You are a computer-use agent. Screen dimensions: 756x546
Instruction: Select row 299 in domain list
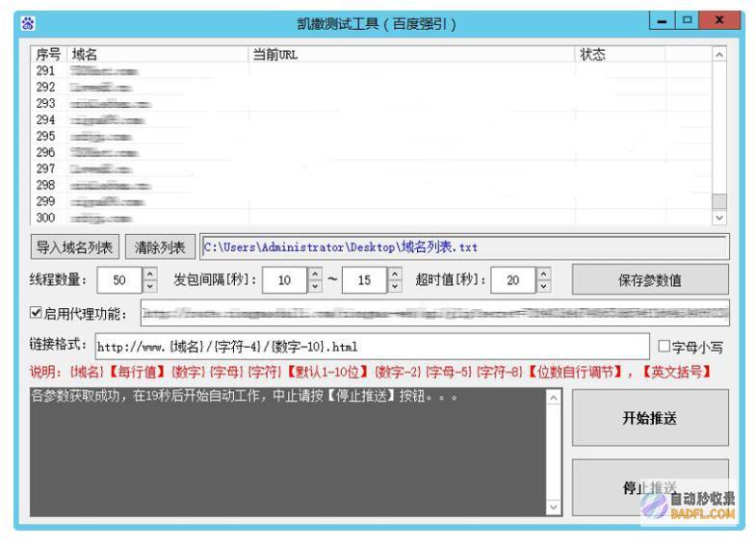coord(371,201)
